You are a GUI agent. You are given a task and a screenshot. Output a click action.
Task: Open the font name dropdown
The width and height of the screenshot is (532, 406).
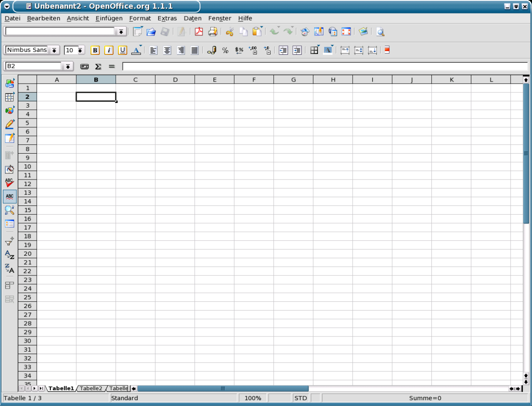pyautogui.click(x=54, y=50)
